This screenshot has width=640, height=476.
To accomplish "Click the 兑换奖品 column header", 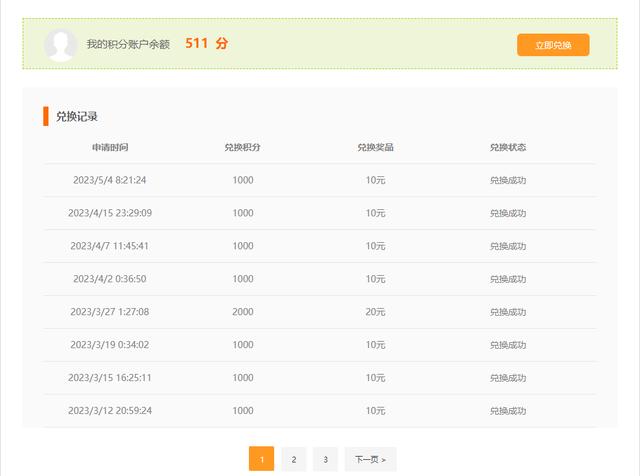I will point(375,147).
